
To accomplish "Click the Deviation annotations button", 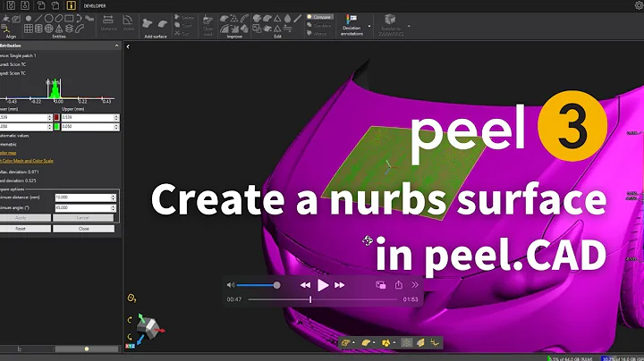I will tap(352, 25).
